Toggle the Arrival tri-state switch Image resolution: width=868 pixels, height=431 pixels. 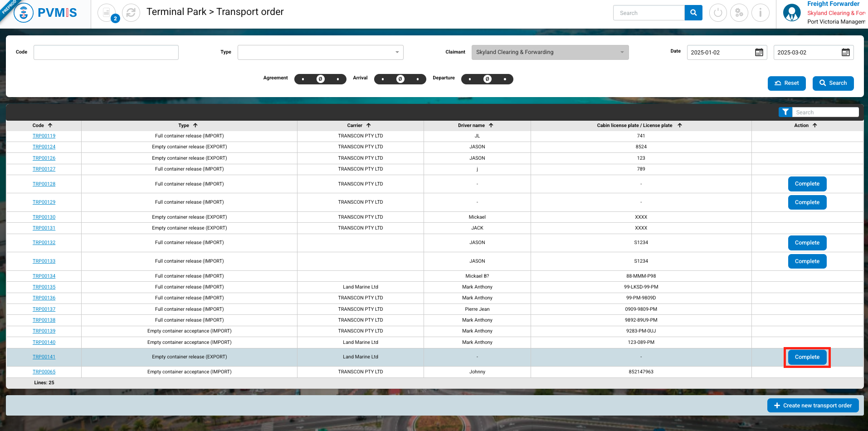[x=400, y=79]
